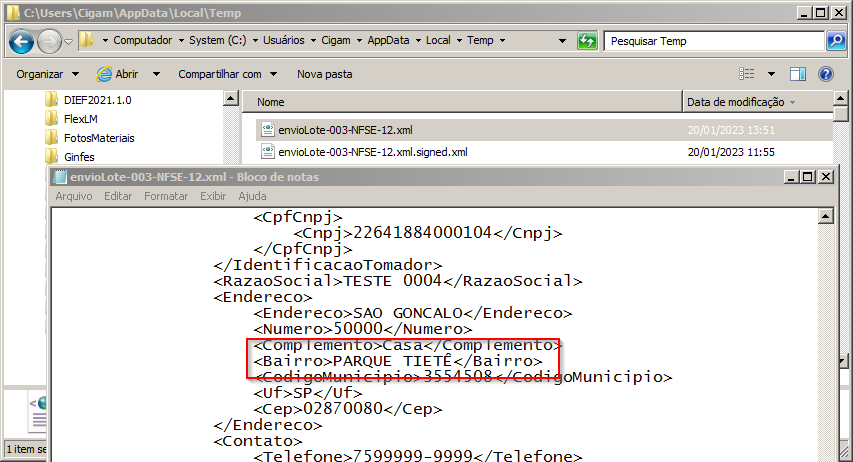853x462 pixels.
Task: Click the Abrir toolbar button
Action: tap(118, 74)
